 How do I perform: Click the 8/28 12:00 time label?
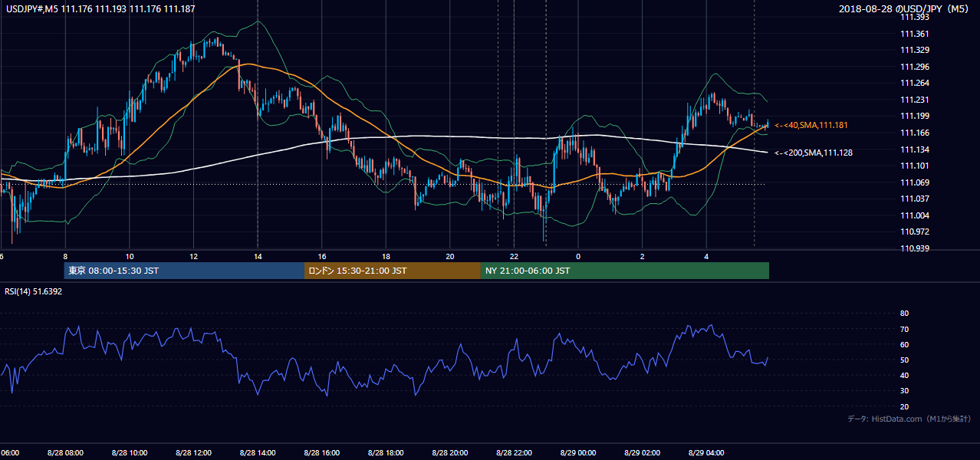(193, 453)
